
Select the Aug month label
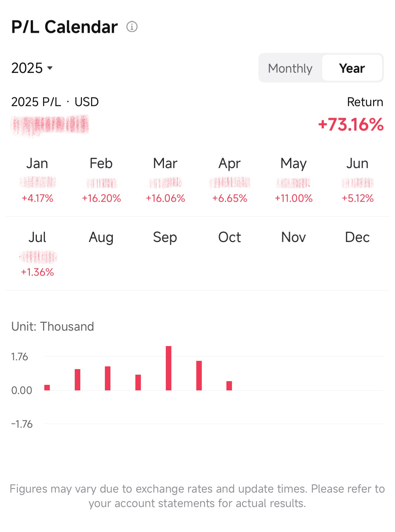[x=101, y=237]
